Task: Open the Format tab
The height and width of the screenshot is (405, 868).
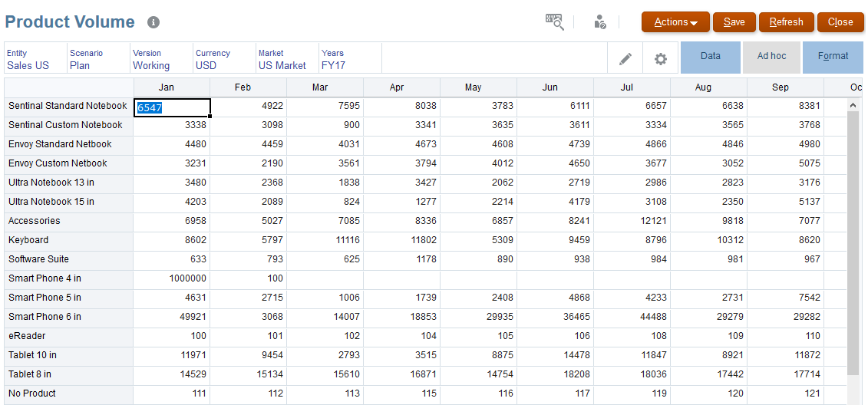Action: (x=833, y=57)
